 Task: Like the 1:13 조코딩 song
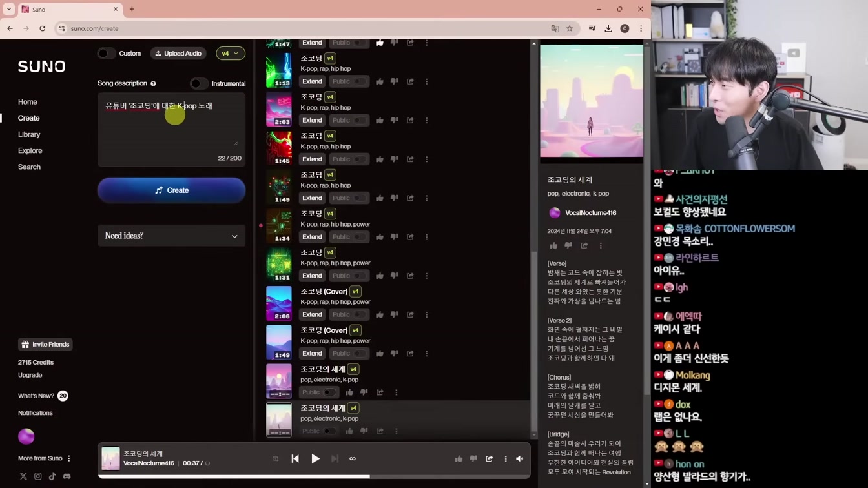click(x=380, y=81)
